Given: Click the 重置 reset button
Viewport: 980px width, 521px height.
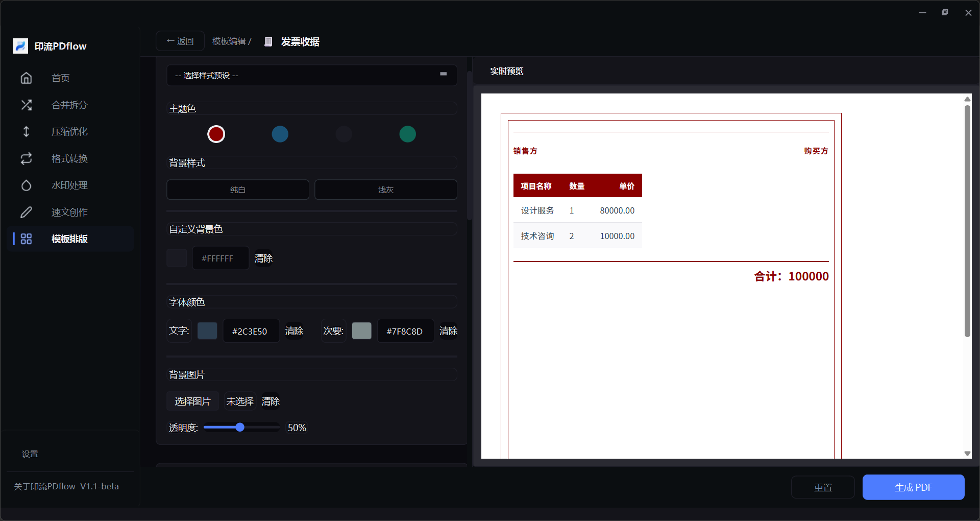Looking at the screenshot, I should click(x=823, y=487).
